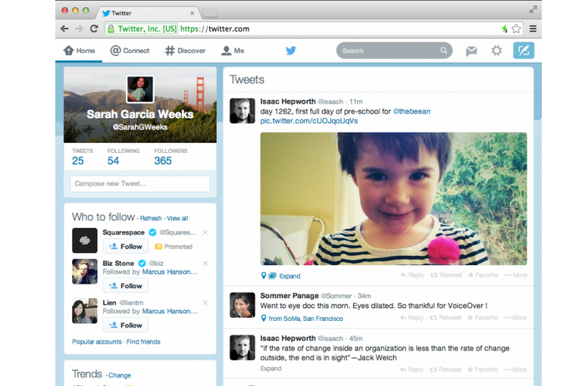Click the search magnifier icon
588x386 pixels.
click(443, 51)
